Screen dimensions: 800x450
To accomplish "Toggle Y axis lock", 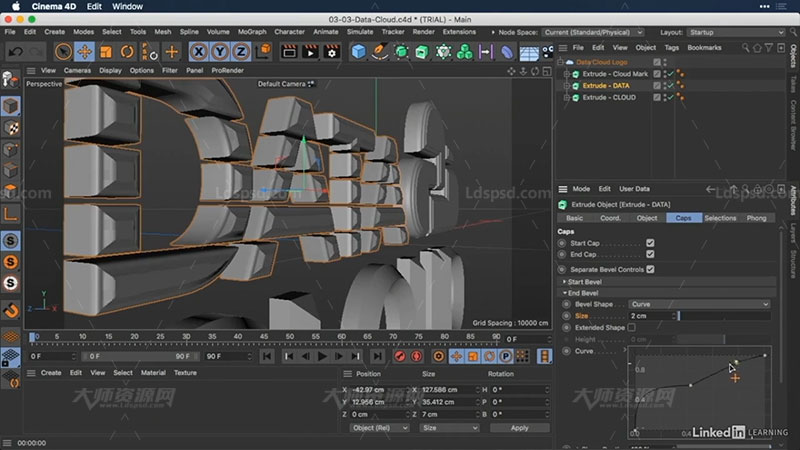I will tap(220, 52).
